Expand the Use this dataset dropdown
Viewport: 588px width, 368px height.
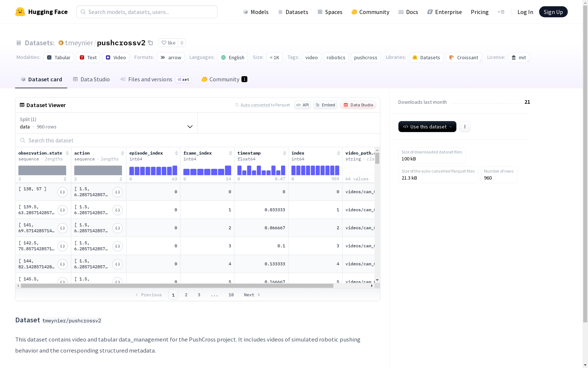[427, 127]
